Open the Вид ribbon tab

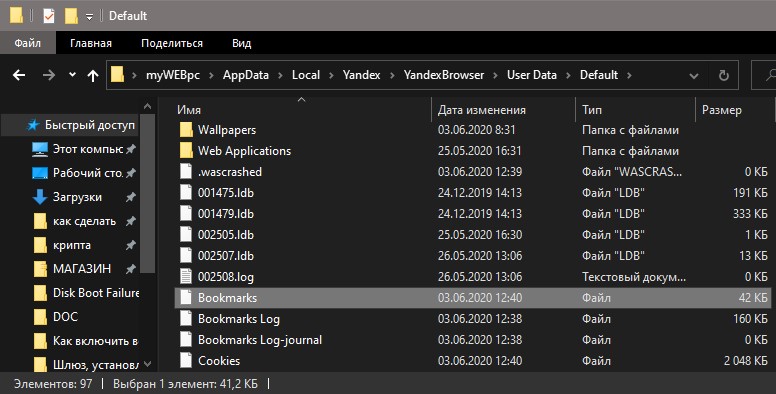[x=242, y=43]
